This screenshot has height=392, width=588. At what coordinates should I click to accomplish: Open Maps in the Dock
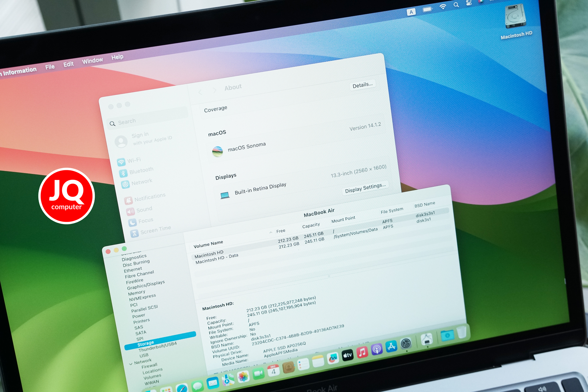click(228, 380)
